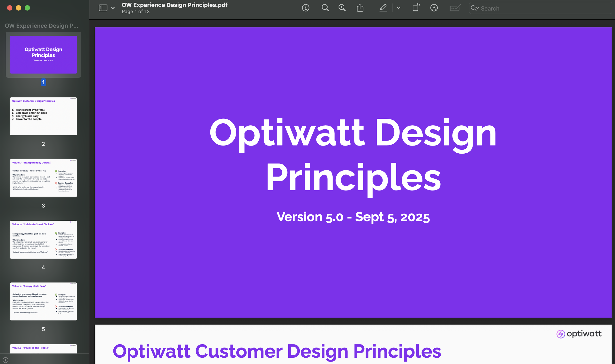This screenshot has height=364, width=615.
Task: Zoom out using the magnifier minus icon
Action: click(325, 8)
